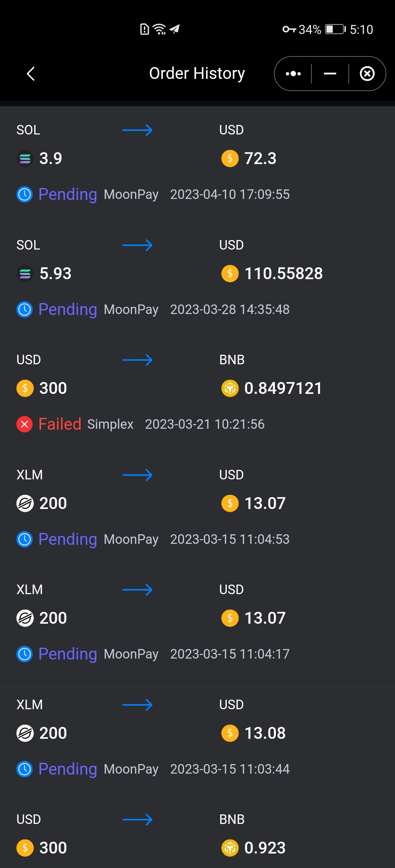Tap Simplex provider name
Viewport: 395px width, 868px height.
110,424
